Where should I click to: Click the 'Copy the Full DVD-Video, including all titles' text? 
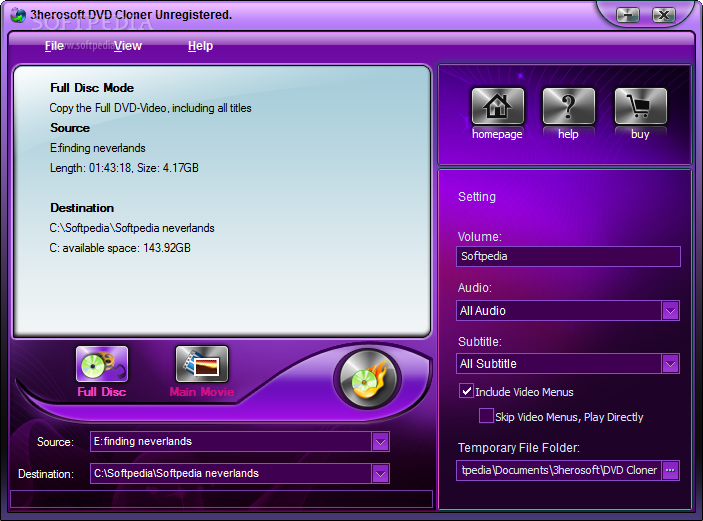coord(150,108)
